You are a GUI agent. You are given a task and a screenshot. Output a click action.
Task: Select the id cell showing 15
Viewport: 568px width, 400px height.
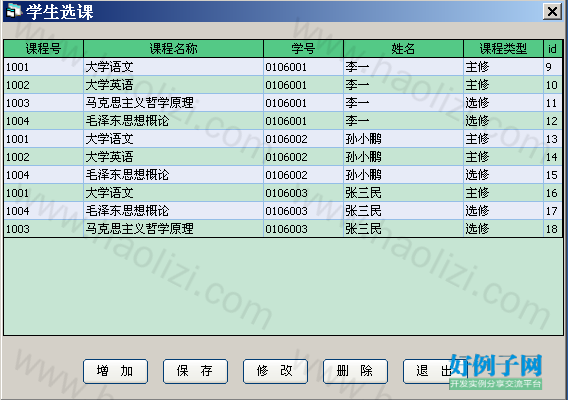pyautogui.click(x=553, y=175)
